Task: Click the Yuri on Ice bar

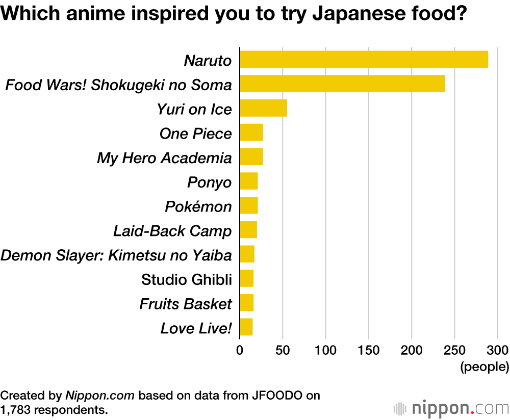Action: coord(263,109)
